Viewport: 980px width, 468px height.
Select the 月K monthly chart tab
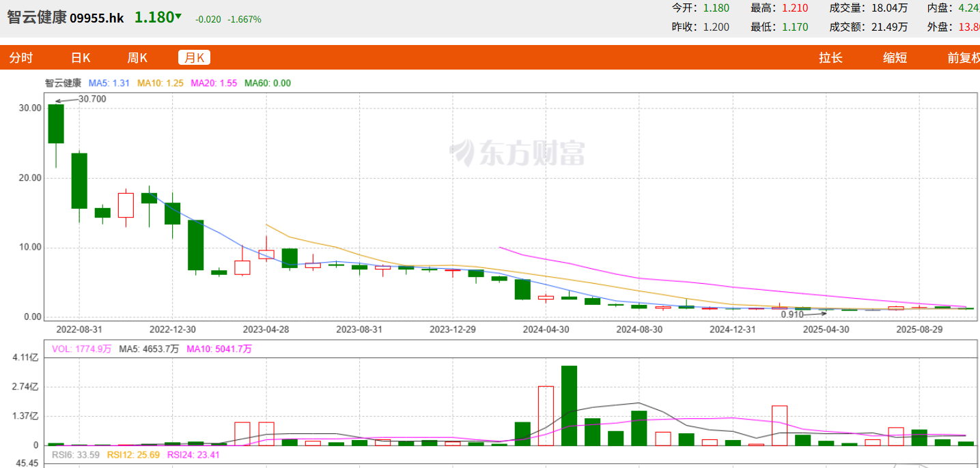(195, 58)
